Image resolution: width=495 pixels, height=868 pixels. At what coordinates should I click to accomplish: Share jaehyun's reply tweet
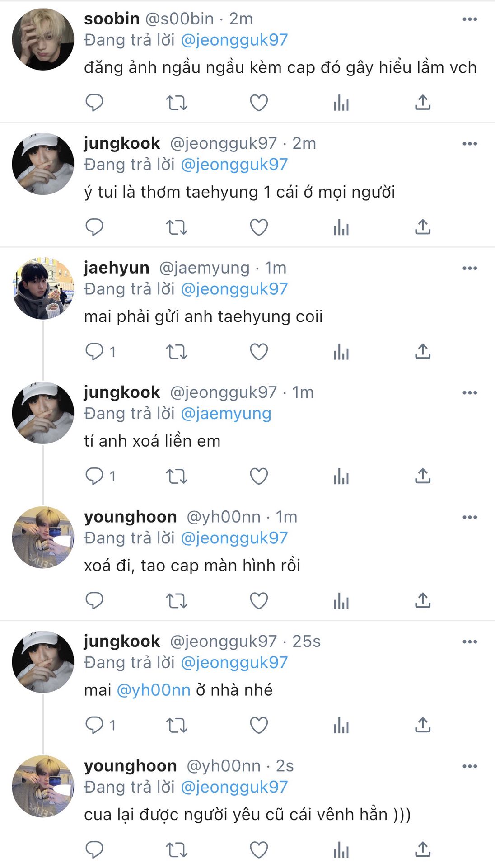click(x=423, y=352)
